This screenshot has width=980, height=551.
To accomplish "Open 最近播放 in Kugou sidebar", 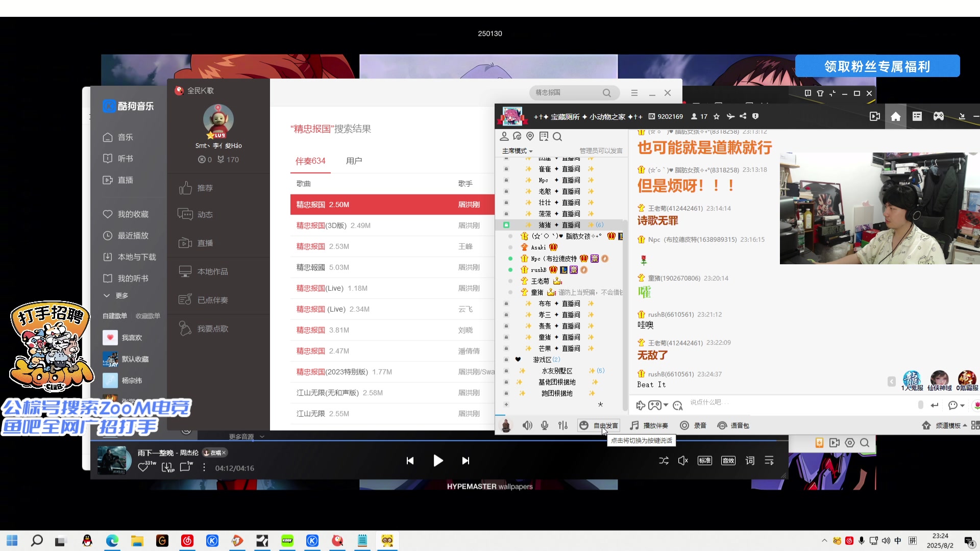I will (x=126, y=236).
